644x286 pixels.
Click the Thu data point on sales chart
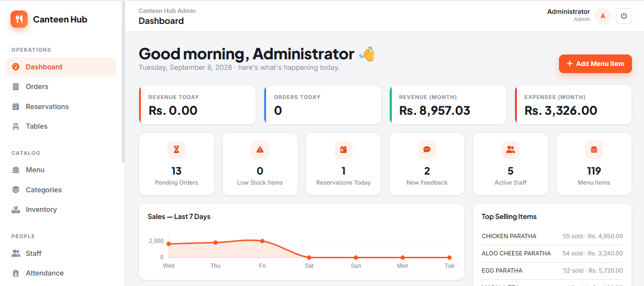pyautogui.click(x=215, y=242)
